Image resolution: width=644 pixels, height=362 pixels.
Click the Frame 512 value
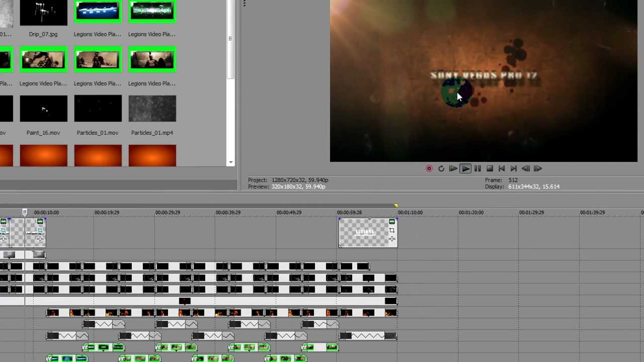(x=513, y=180)
